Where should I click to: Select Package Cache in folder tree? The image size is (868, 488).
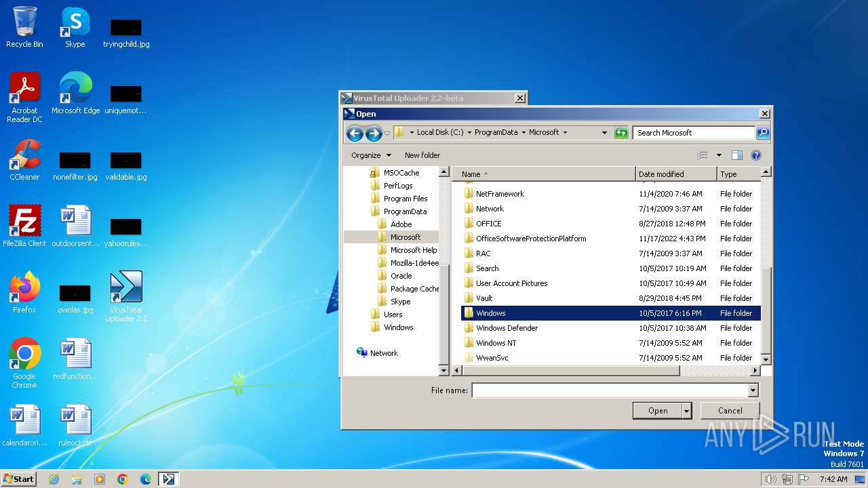[408, 289]
